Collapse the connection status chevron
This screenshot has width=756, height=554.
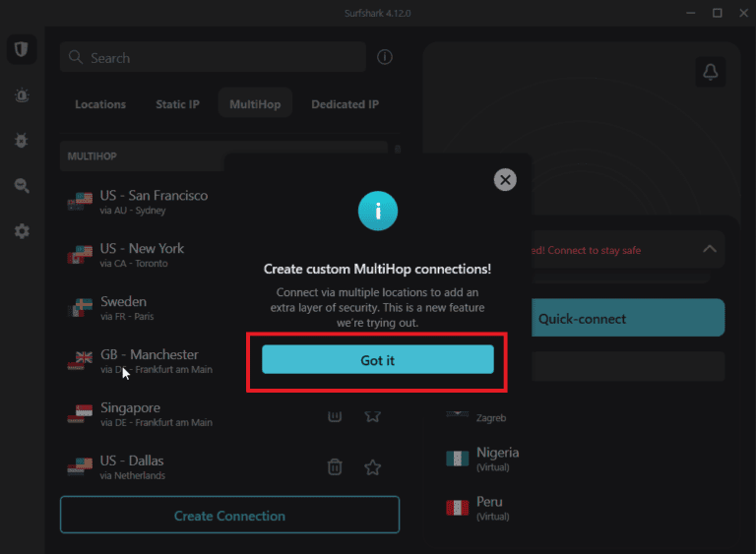click(x=709, y=249)
